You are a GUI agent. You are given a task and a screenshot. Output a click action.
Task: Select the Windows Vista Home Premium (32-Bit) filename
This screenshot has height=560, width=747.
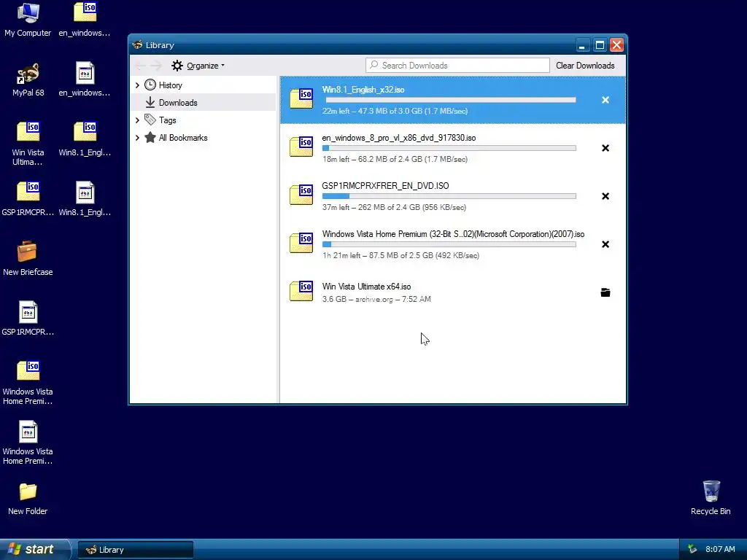coord(453,234)
